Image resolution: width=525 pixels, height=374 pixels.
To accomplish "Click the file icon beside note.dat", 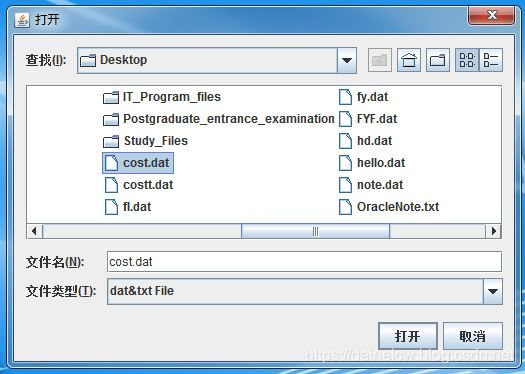I will 346,185.
